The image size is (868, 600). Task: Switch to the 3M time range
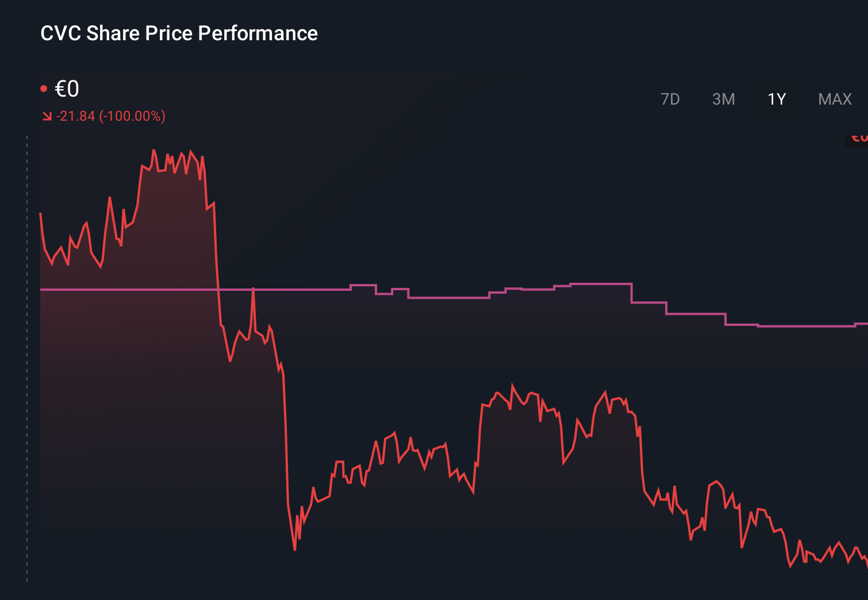[724, 99]
